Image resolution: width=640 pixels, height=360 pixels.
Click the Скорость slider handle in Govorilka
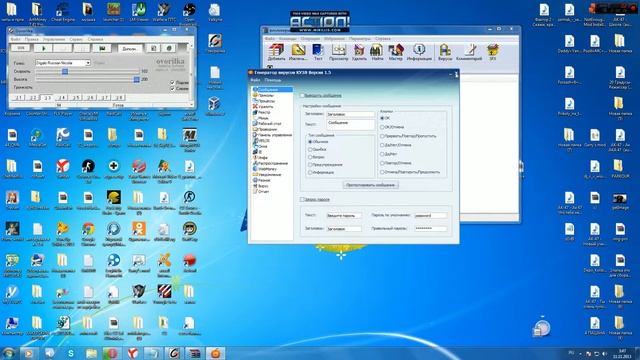coord(64,71)
